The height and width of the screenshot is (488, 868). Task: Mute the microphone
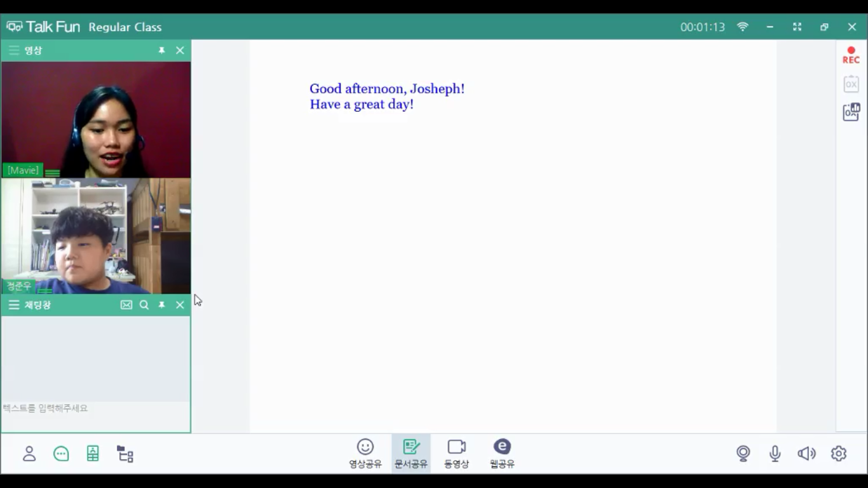(775, 453)
